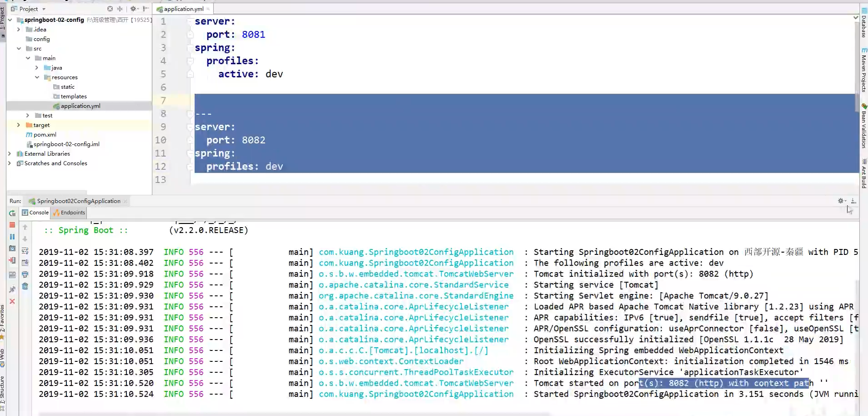Viewport: 868px width, 416px height.
Task: Collapse the src folder
Action: pyautogui.click(x=19, y=49)
